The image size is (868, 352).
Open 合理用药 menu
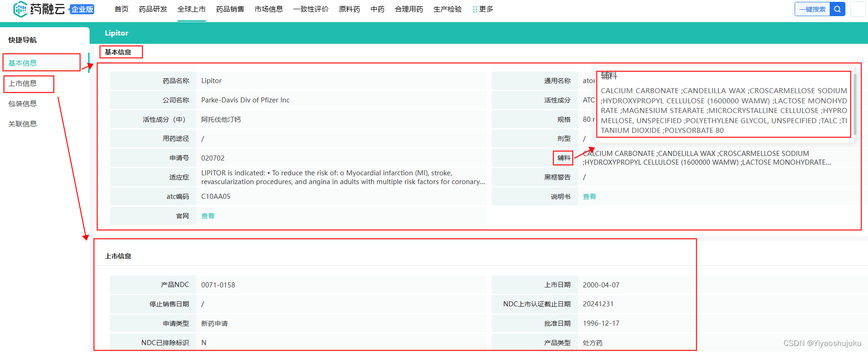409,9
